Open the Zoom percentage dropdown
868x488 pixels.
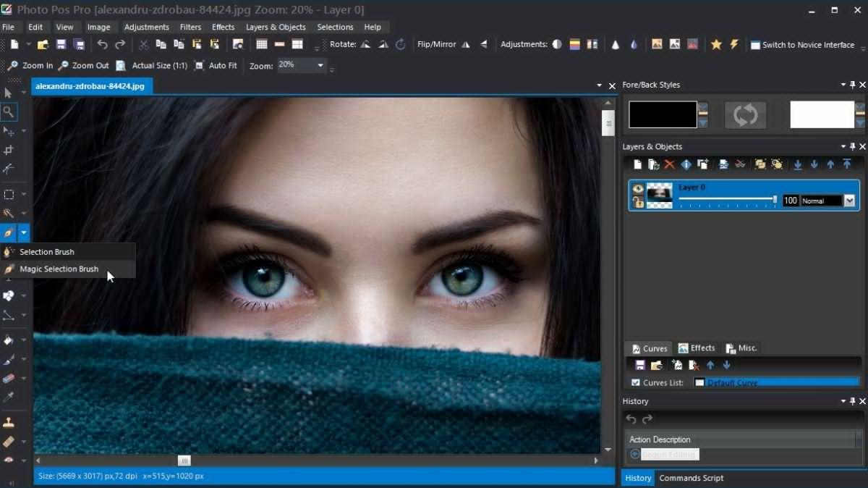[x=320, y=65]
